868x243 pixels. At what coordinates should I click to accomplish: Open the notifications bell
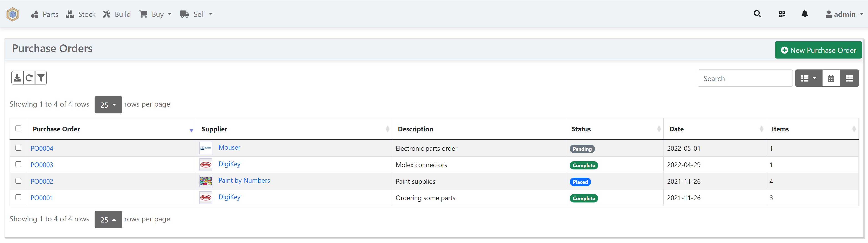click(x=804, y=14)
